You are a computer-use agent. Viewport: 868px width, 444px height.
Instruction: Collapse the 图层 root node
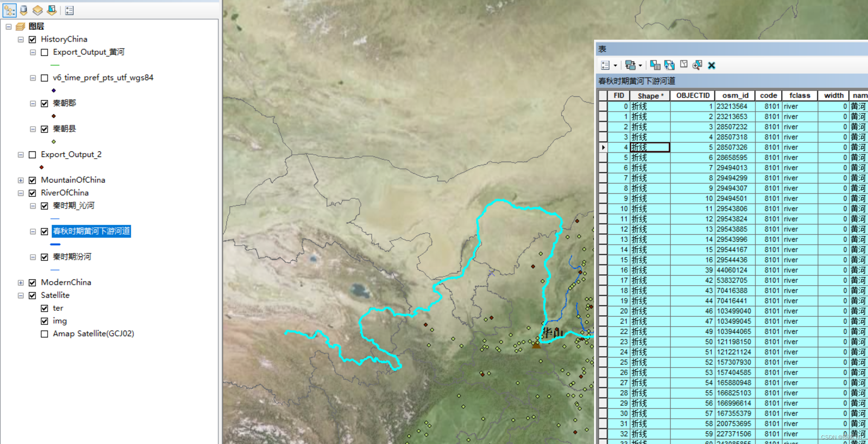click(x=9, y=26)
